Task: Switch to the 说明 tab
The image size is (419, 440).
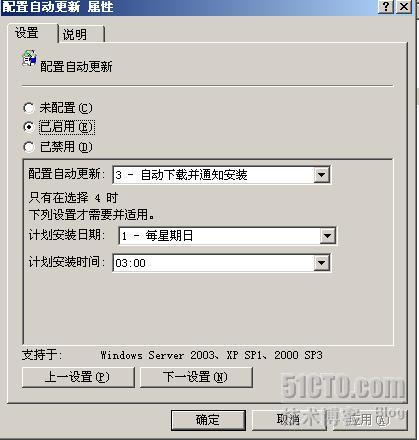Action: [x=81, y=34]
